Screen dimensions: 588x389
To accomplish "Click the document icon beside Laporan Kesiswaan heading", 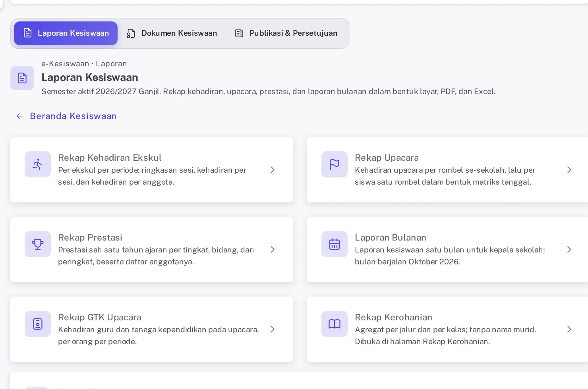I will (22, 78).
